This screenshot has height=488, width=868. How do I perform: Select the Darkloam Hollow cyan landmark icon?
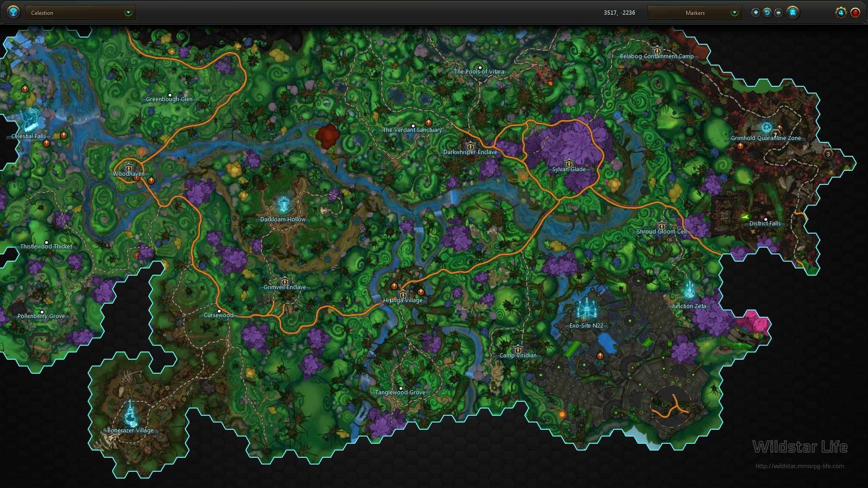coord(283,205)
